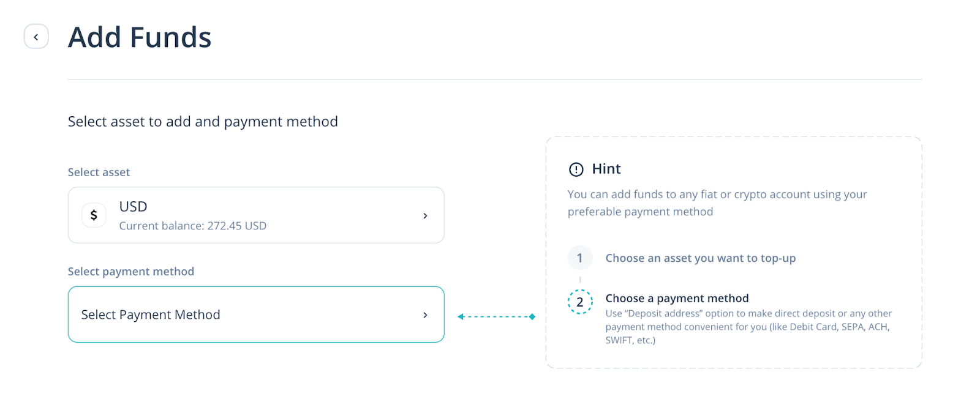Image resolution: width=980 pixels, height=394 pixels.
Task: Click the back arrow button
Action: tap(36, 37)
